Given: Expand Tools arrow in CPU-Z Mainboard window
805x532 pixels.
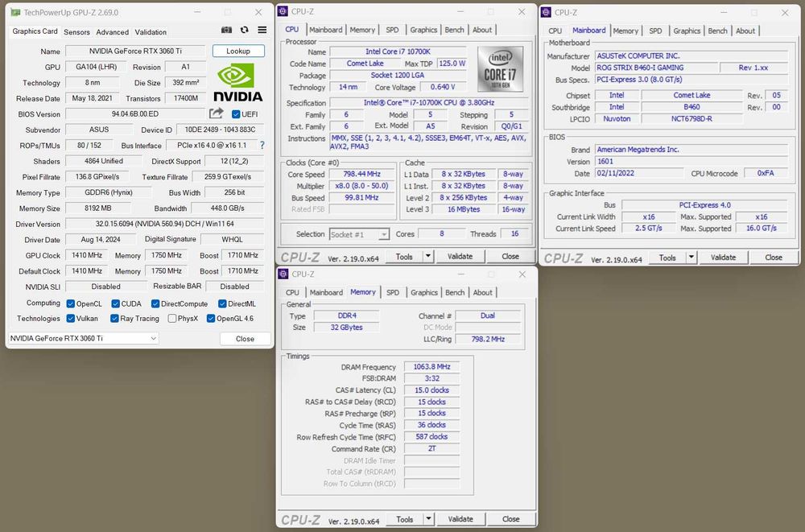Looking at the screenshot, I should 691,258.
